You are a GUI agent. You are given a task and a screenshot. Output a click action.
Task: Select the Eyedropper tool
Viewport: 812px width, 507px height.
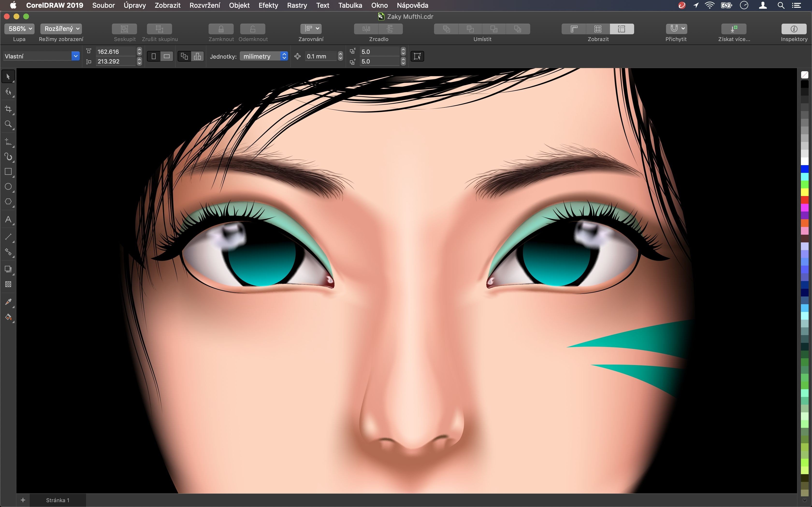pos(8,302)
